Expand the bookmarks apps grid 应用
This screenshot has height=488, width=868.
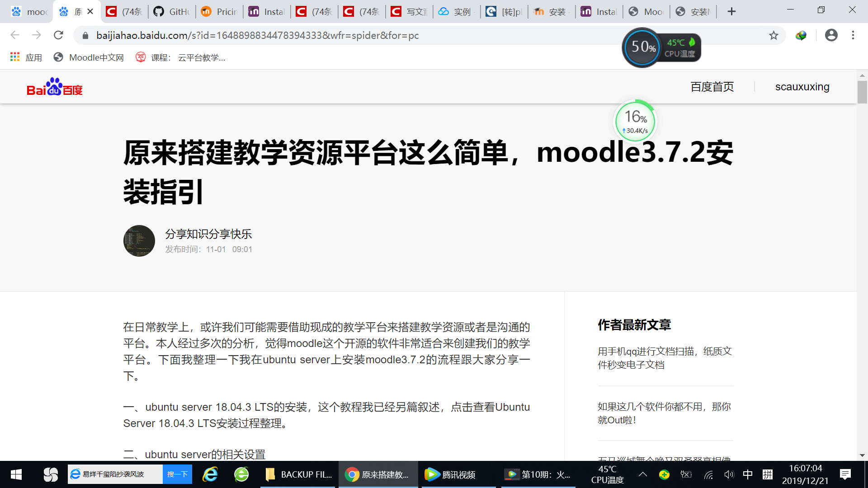click(15, 57)
